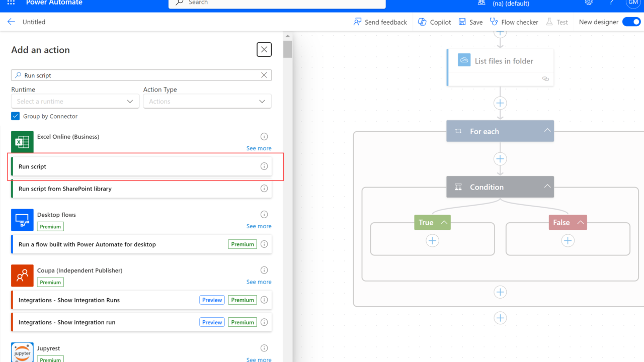Clear the Run script search text
Viewport: 644px width, 362px height.
tap(264, 75)
